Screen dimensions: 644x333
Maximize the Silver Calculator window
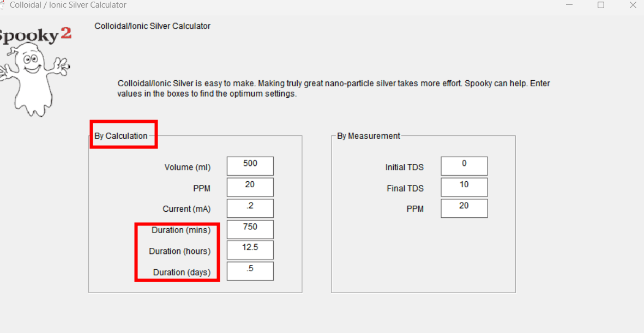601,5
